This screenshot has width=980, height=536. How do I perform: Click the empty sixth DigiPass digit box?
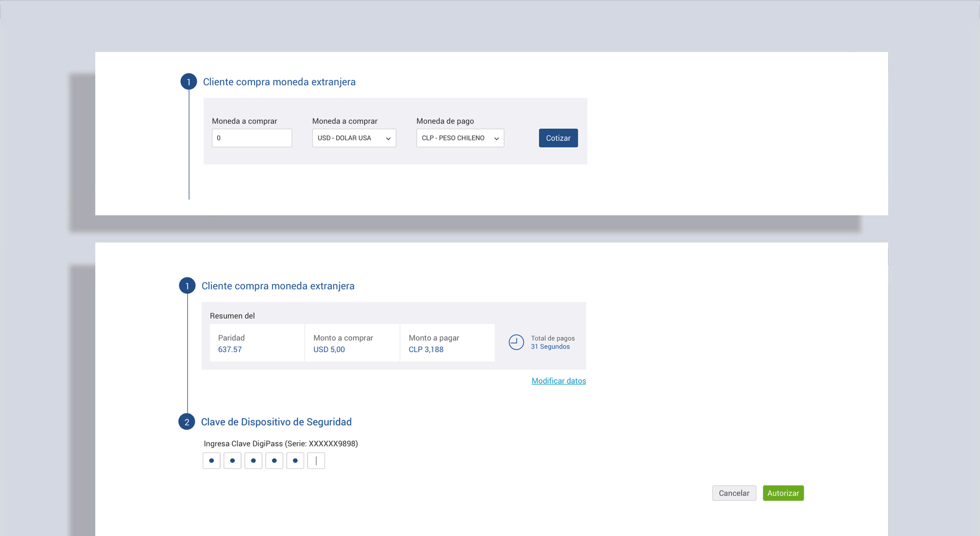(x=316, y=461)
